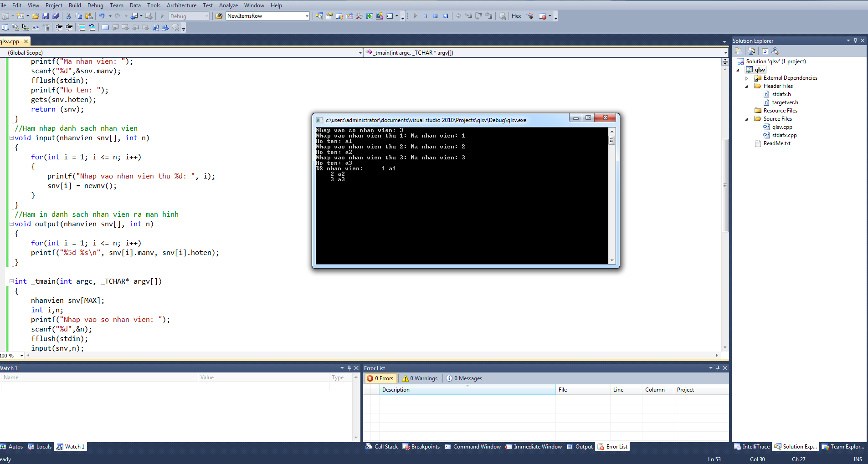Collapse the void input function outline
The image size is (868, 464).
click(x=11, y=138)
